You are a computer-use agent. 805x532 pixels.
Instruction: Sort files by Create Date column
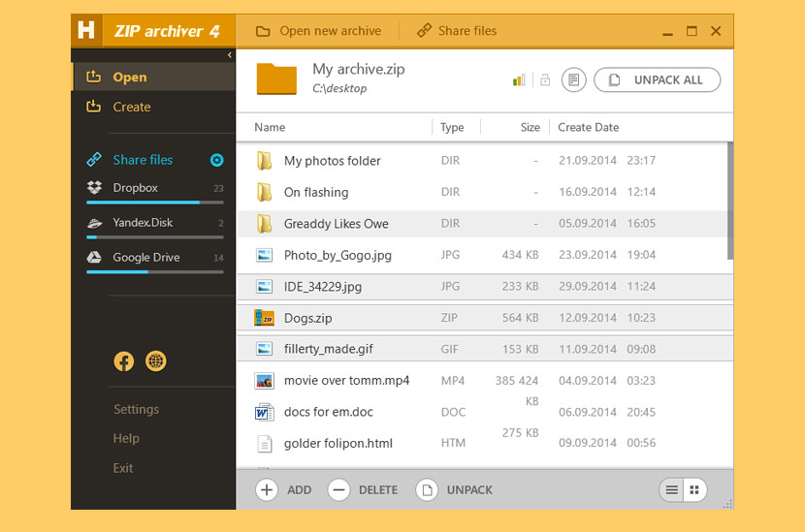coord(588,127)
